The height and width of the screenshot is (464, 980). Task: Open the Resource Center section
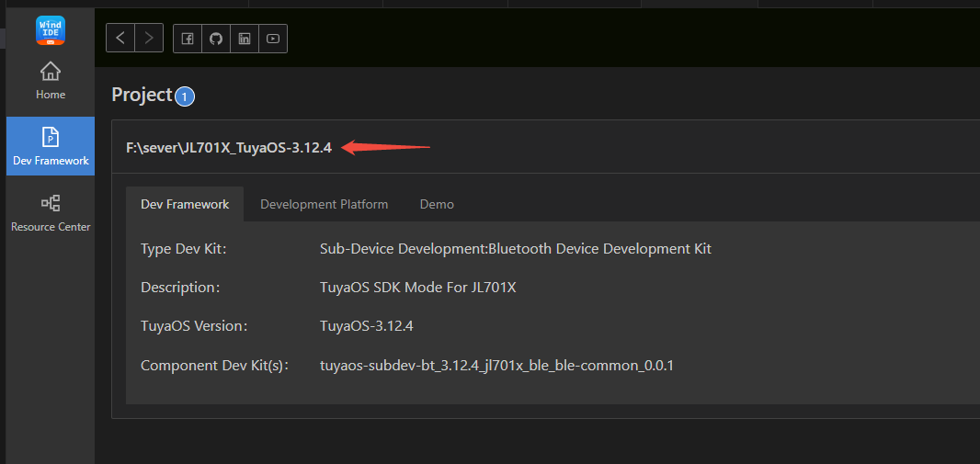[51, 212]
